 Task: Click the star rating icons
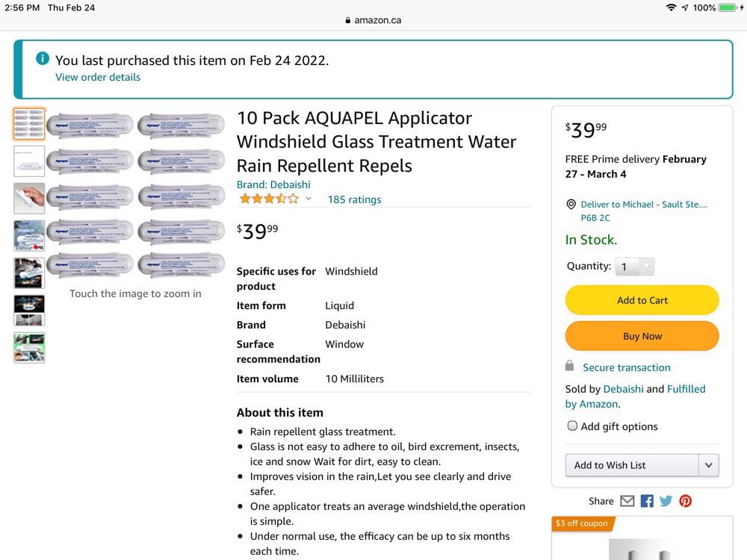pyautogui.click(x=268, y=199)
